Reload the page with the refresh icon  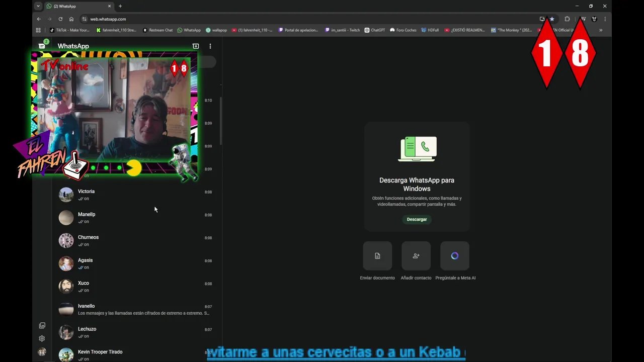[x=60, y=19]
